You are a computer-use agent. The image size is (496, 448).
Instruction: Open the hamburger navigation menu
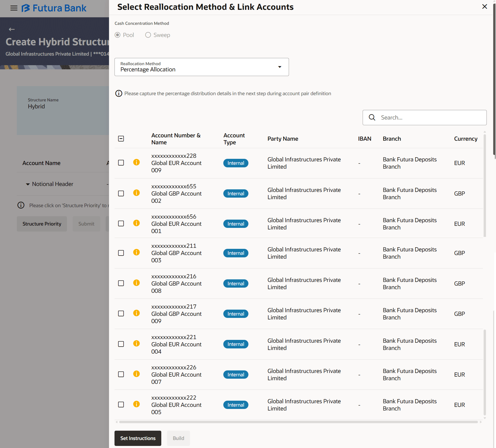pos(14,8)
